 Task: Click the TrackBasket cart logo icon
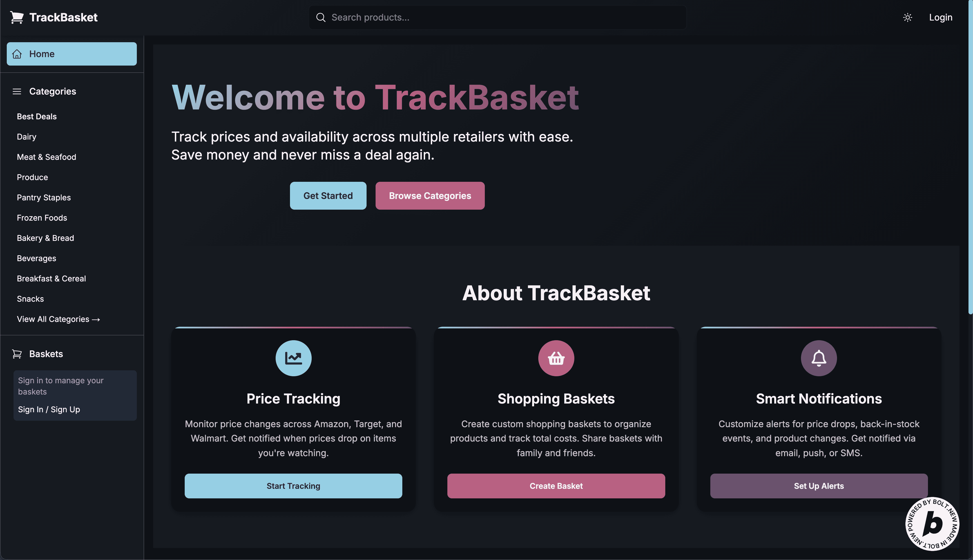(x=17, y=17)
